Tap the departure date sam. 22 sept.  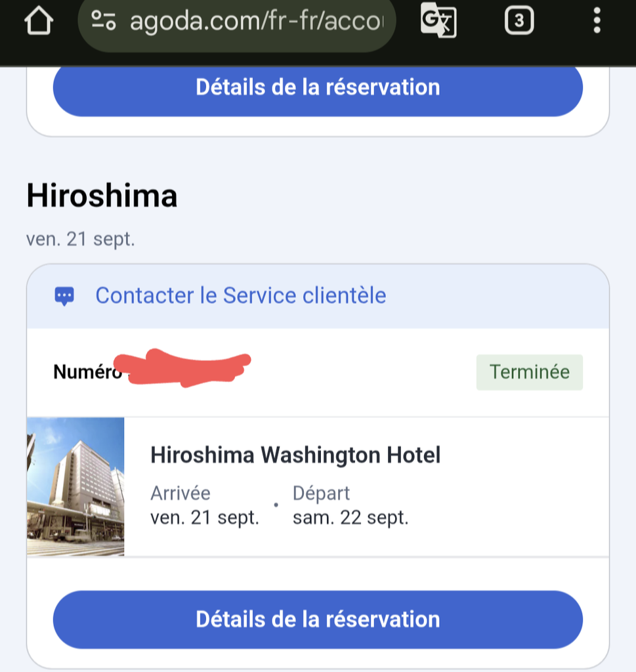tap(350, 517)
